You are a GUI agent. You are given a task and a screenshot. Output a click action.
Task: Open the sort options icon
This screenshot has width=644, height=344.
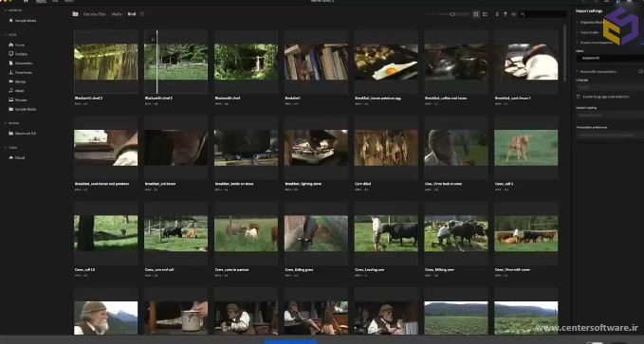click(x=497, y=14)
